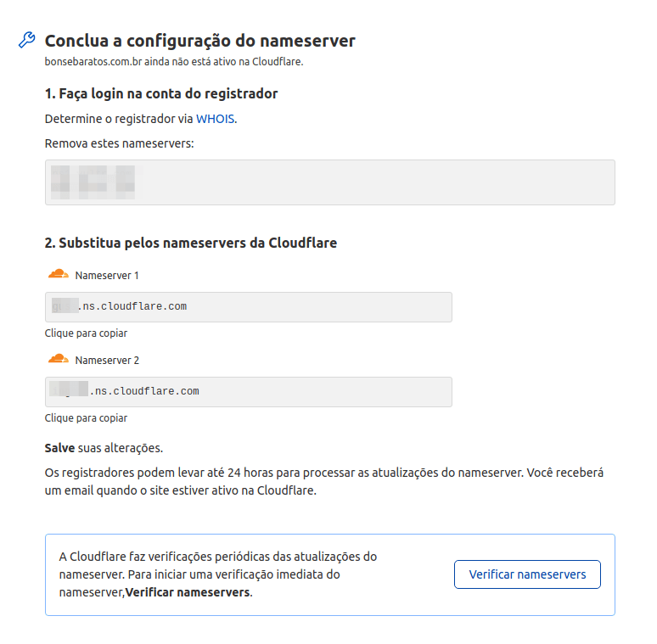Click "Clique para copiar" under Nameserver 2
Viewport: 657px width, 644px height.
point(86,418)
